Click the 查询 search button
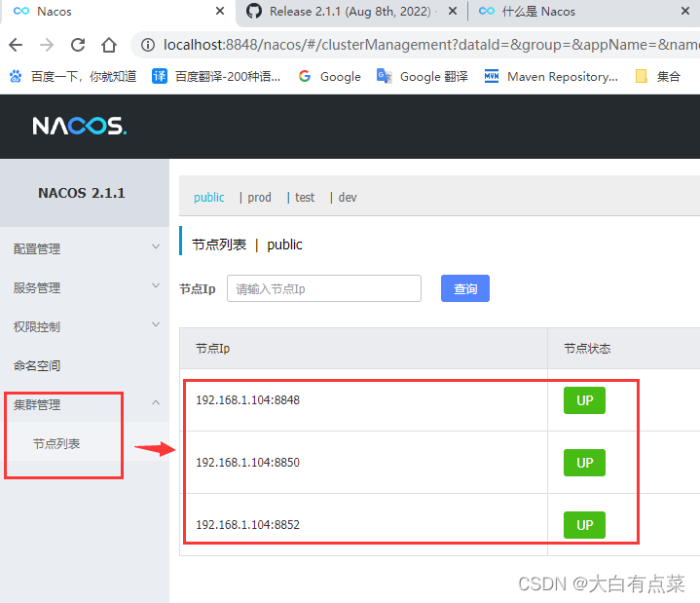Image resolution: width=700 pixels, height=603 pixels. coord(465,288)
